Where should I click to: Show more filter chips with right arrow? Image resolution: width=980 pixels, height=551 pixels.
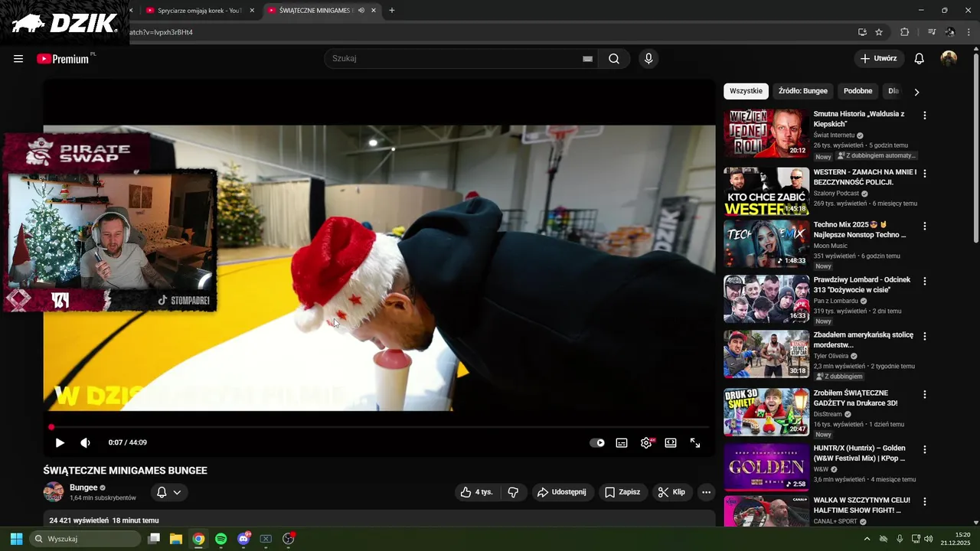[x=916, y=92]
